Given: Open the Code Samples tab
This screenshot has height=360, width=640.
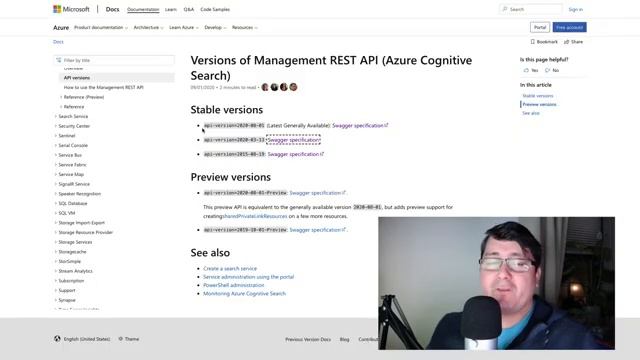Looking at the screenshot, I should (215, 9).
